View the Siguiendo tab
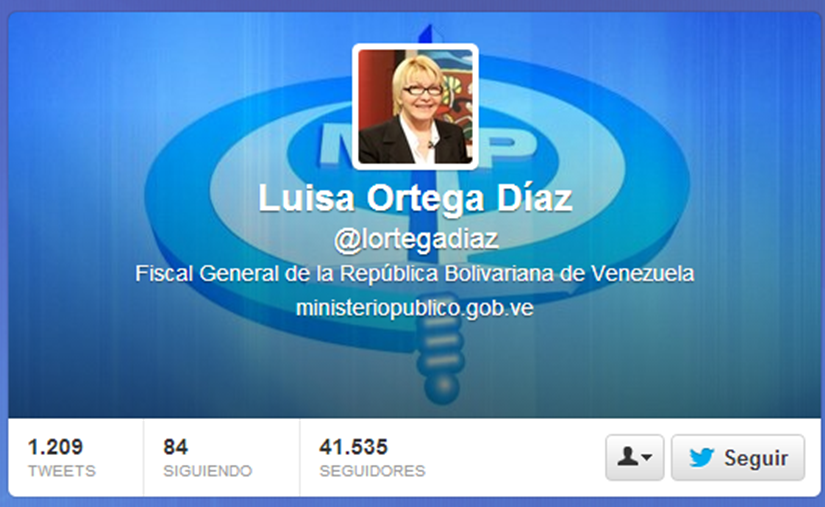Image resolution: width=825 pixels, height=507 pixels. click(x=222, y=458)
